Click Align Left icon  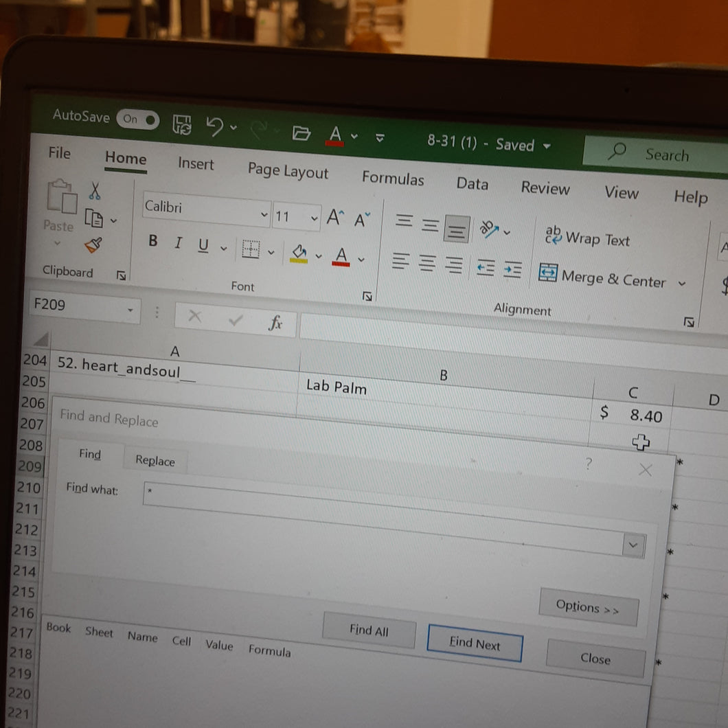(400, 261)
